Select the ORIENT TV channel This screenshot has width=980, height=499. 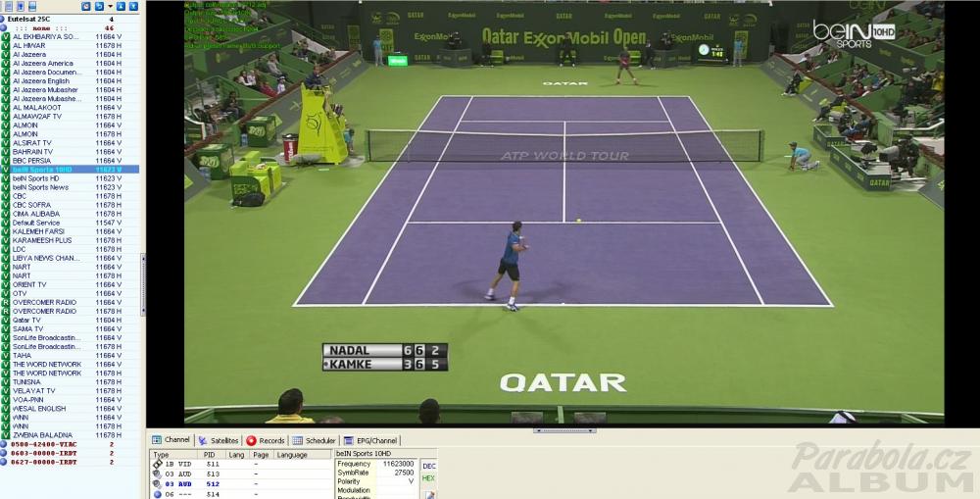tap(70, 284)
